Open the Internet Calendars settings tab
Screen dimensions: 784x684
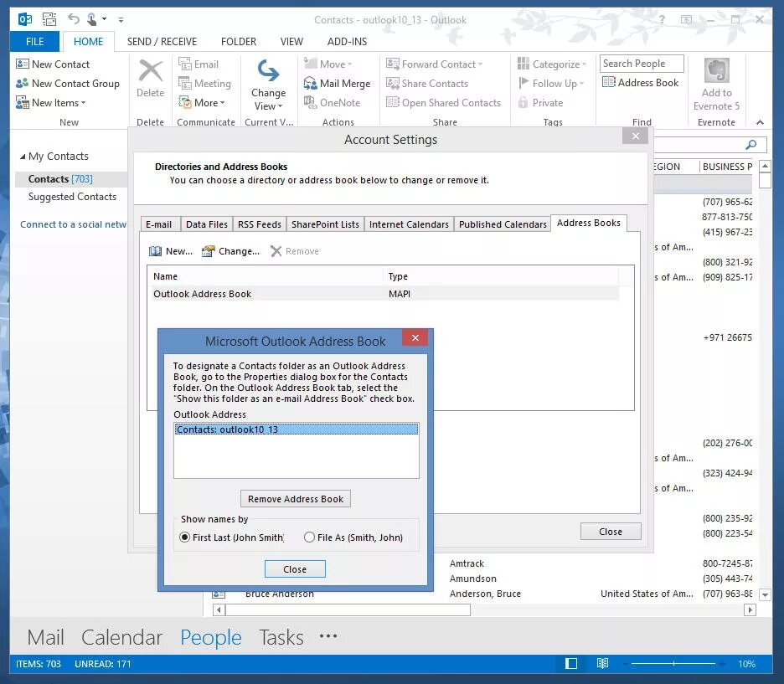409,224
